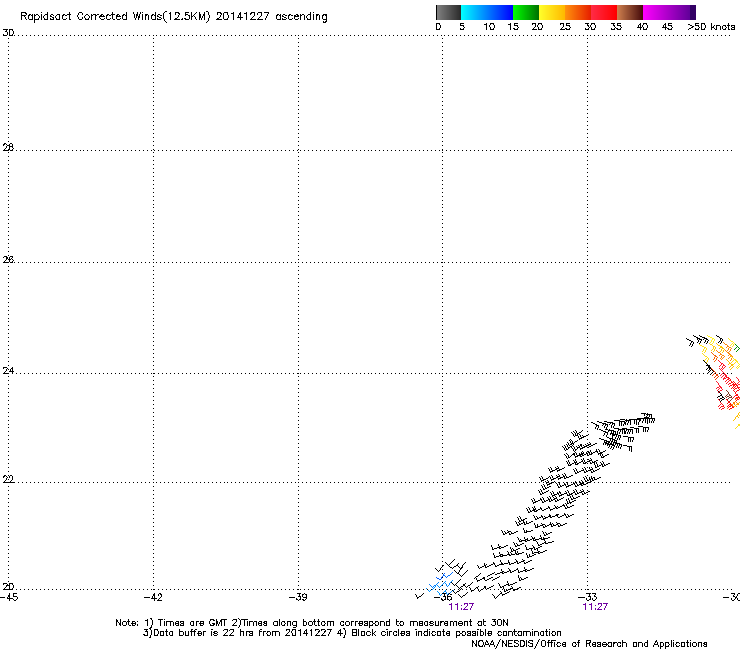Click the purple 11:27 time under -36
The image size is (740, 650).
pos(461,607)
